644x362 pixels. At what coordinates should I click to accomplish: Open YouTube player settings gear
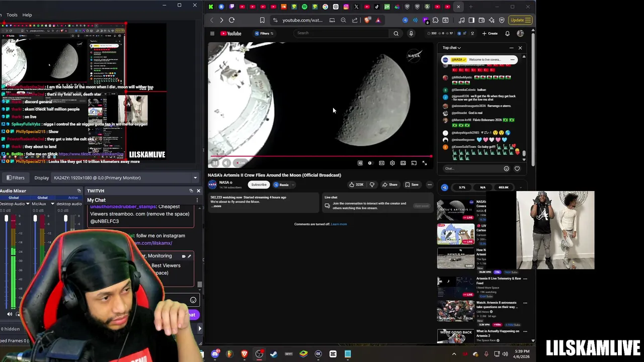point(392,163)
